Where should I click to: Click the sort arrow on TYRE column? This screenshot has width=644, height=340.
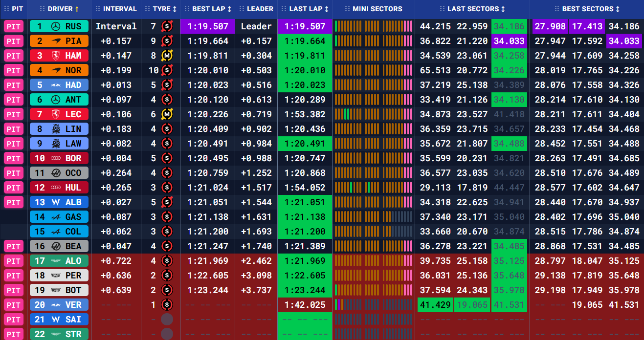[x=175, y=9]
